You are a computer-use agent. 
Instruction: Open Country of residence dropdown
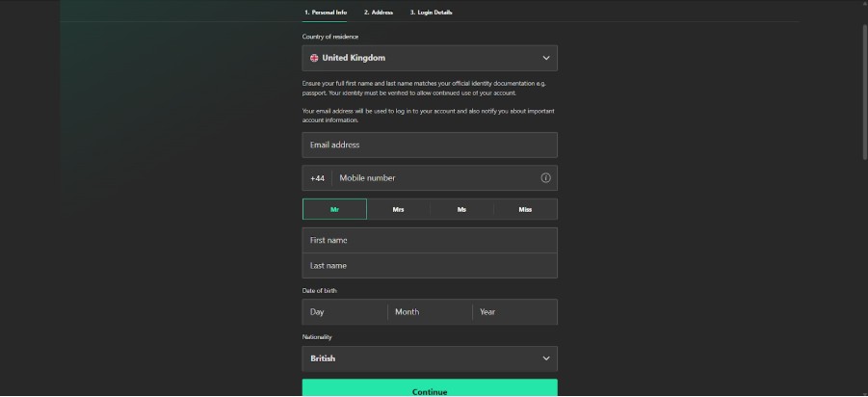pos(430,58)
